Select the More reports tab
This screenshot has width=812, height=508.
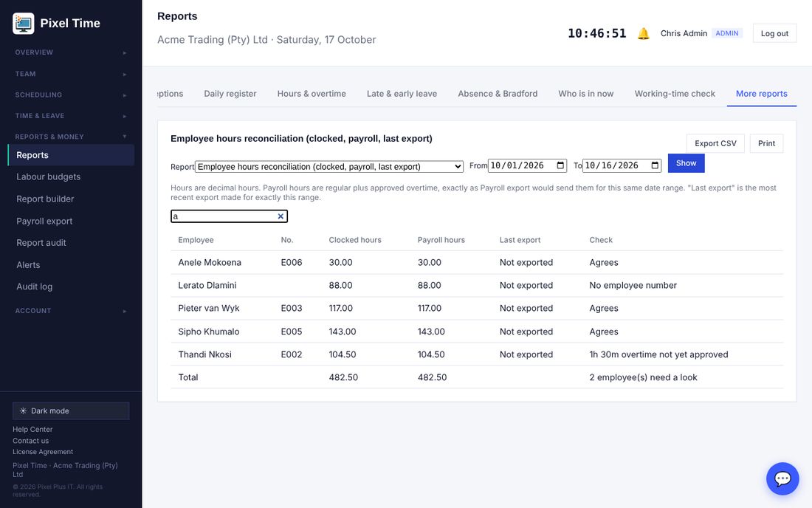click(761, 94)
